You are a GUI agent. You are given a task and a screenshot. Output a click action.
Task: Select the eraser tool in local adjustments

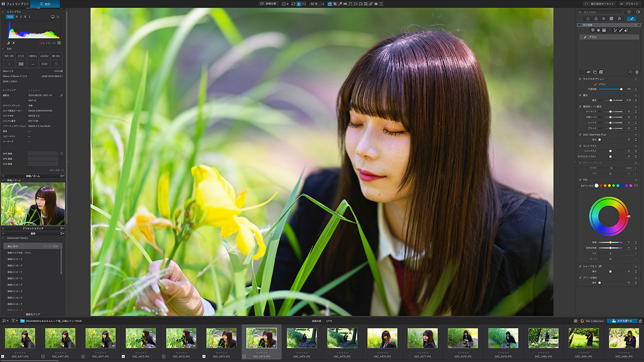pyautogui.click(x=626, y=30)
